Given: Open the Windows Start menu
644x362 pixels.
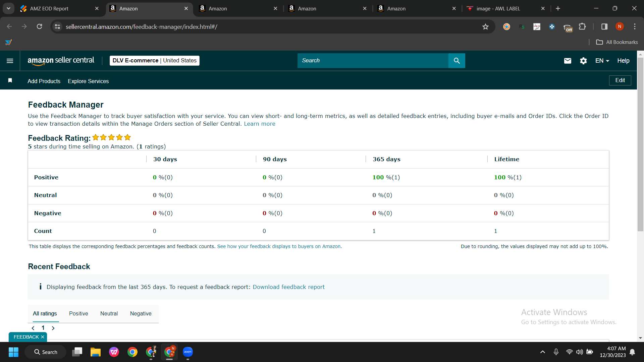Looking at the screenshot, I should (x=13, y=352).
